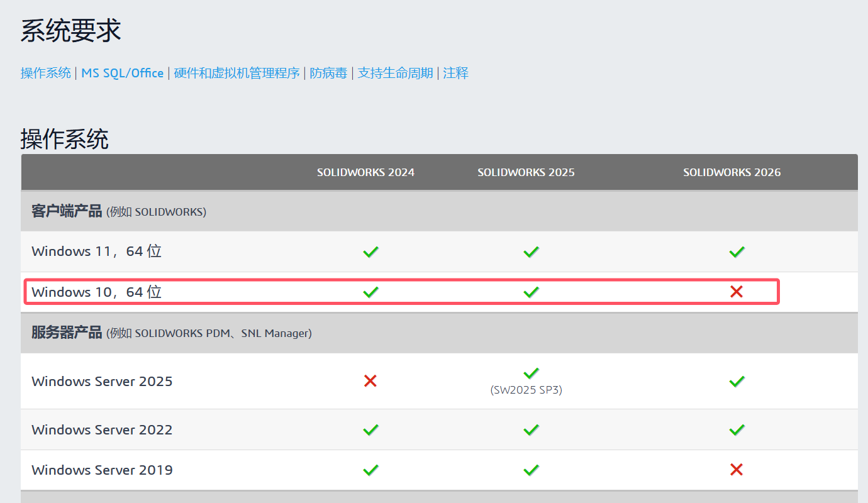Click the "Windows Server 2019" row label

(x=102, y=470)
